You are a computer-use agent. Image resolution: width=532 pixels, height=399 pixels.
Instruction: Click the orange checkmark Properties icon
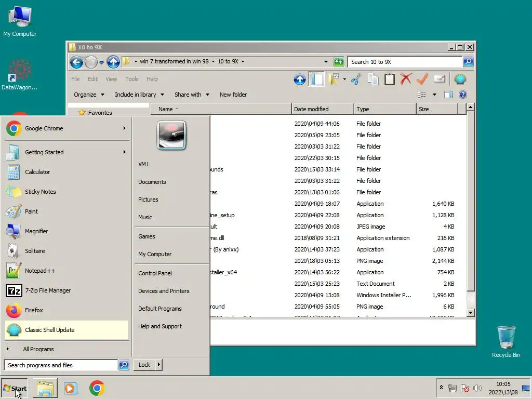point(422,79)
